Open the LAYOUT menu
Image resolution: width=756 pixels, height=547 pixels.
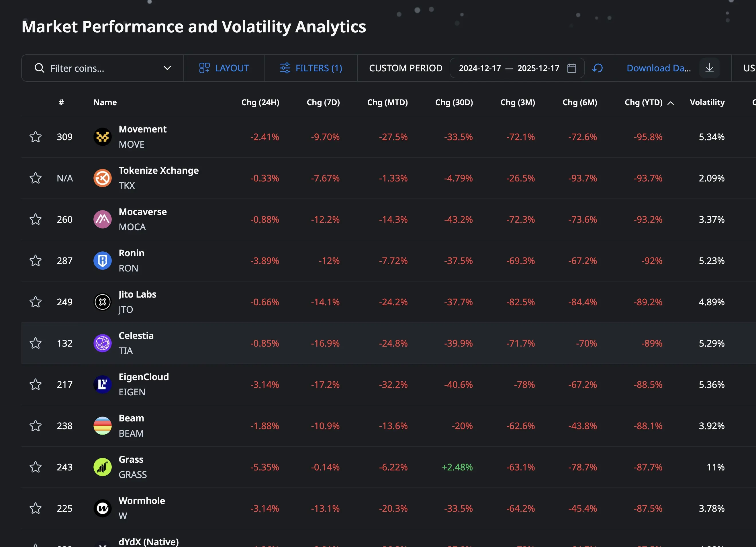pyautogui.click(x=224, y=68)
